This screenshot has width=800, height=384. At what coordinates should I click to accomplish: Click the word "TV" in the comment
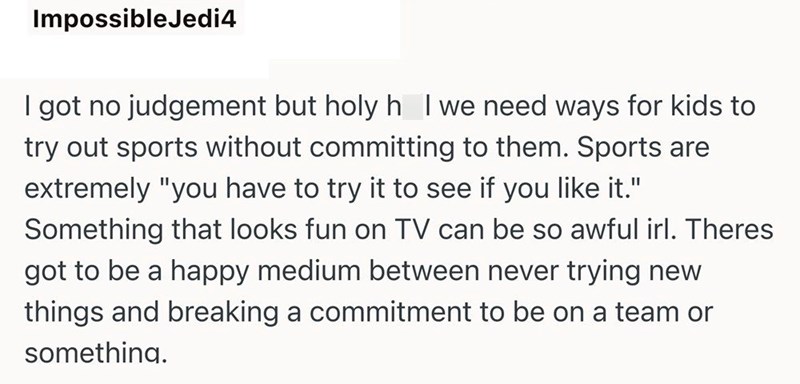coord(411,229)
